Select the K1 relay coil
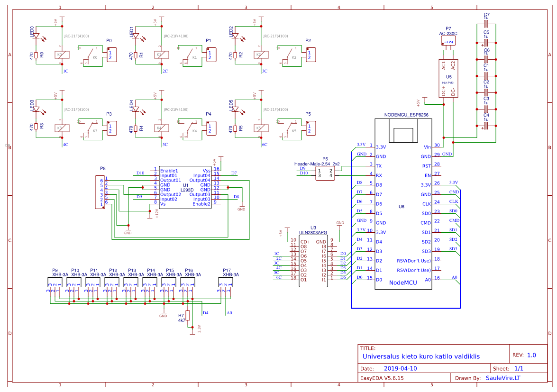 click(x=161, y=55)
